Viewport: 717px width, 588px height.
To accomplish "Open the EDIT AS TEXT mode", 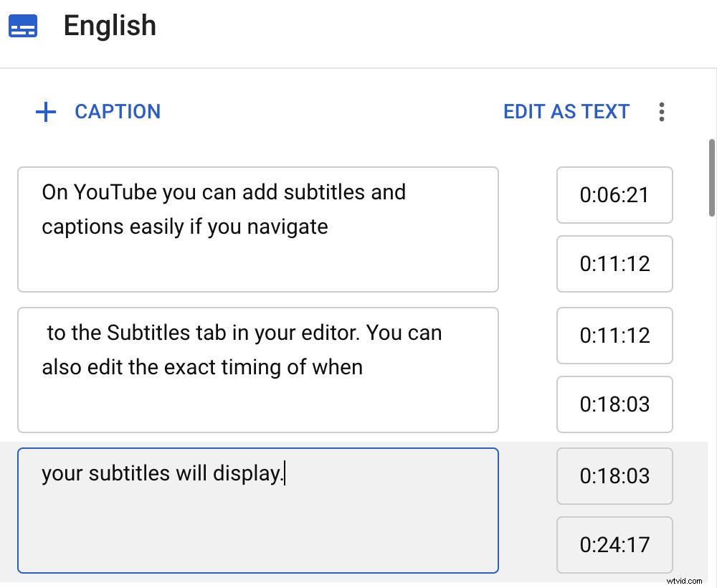I will click(x=566, y=112).
